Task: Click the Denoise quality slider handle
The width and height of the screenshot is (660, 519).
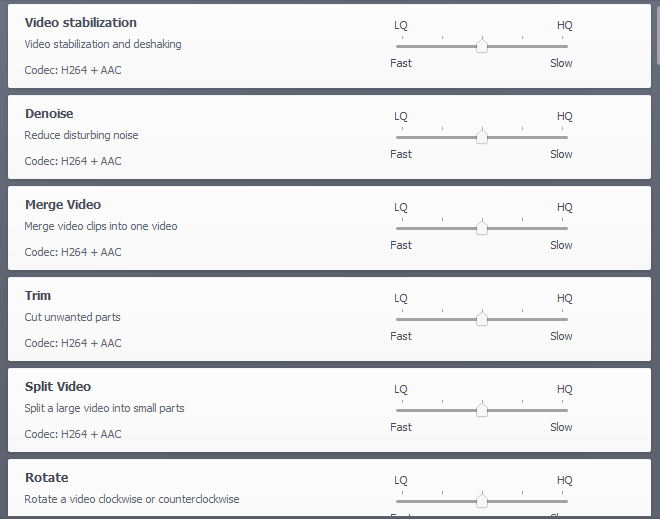Action: [482, 136]
